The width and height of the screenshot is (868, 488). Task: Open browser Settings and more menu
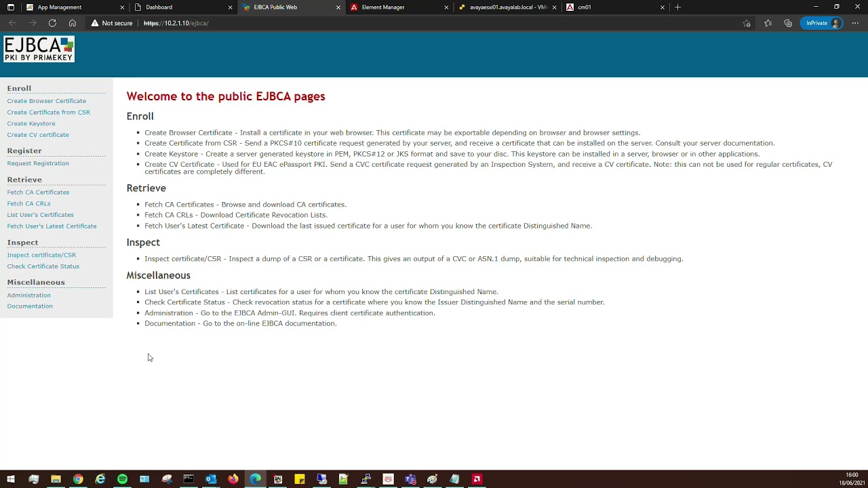[x=855, y=23]
